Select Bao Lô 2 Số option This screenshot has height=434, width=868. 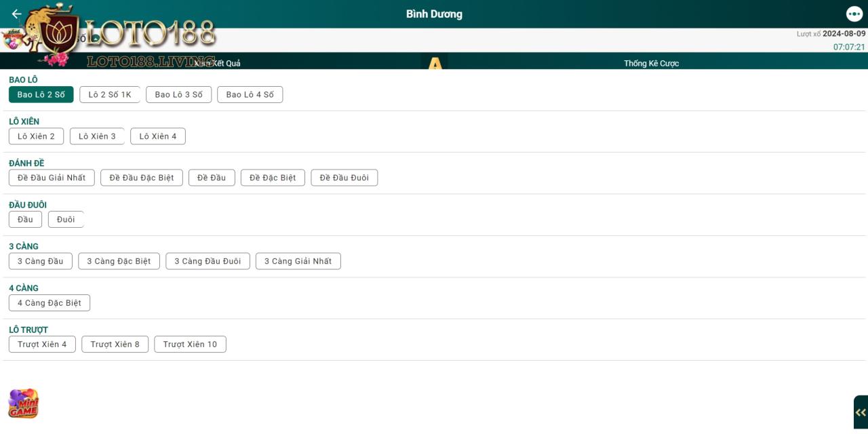41,95
